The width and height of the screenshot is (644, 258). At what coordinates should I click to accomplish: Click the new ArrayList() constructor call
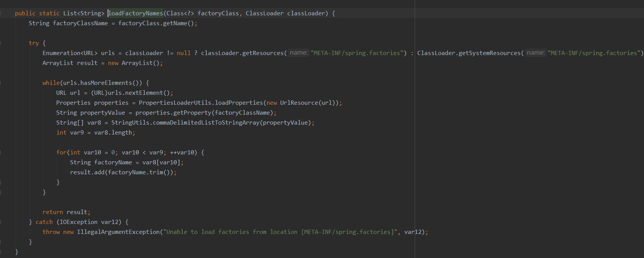coord(134,63)
